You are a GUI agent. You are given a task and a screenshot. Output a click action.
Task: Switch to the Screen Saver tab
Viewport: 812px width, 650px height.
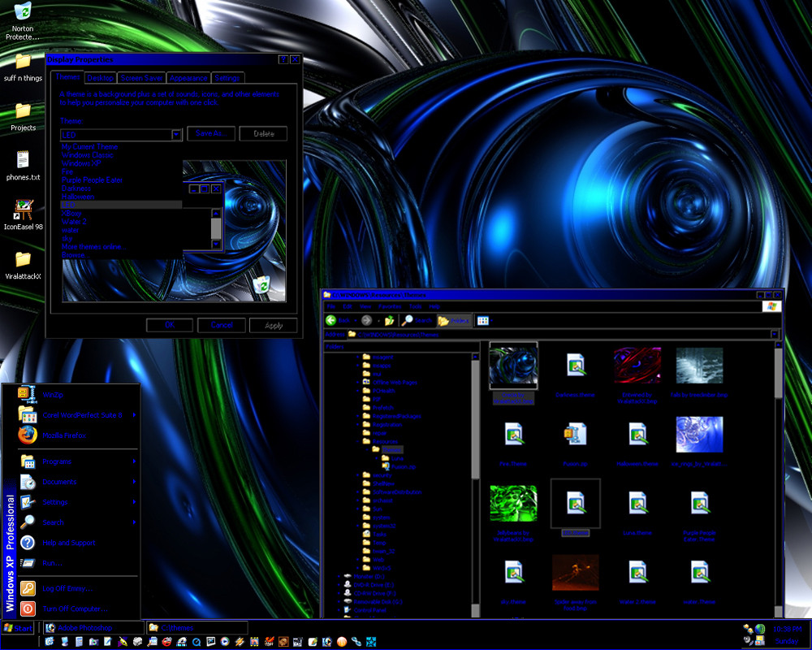tap(141, 78)
